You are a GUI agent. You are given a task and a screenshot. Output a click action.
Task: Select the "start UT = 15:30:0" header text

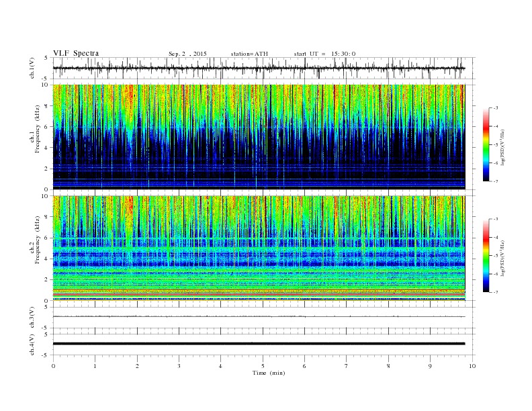(x=324, y=54)
